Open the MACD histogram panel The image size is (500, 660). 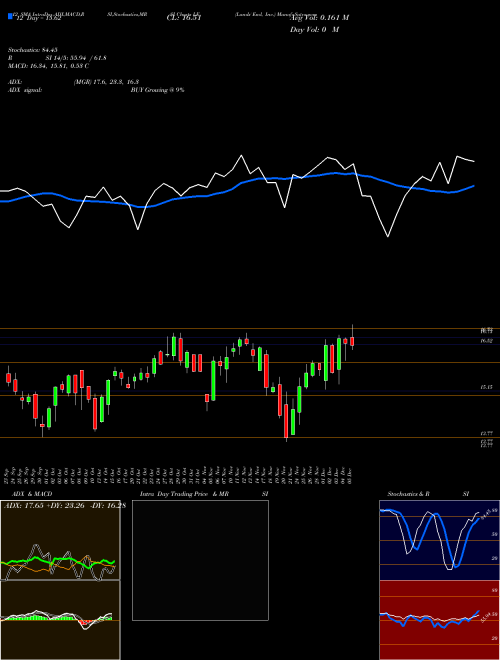[60, 620]
